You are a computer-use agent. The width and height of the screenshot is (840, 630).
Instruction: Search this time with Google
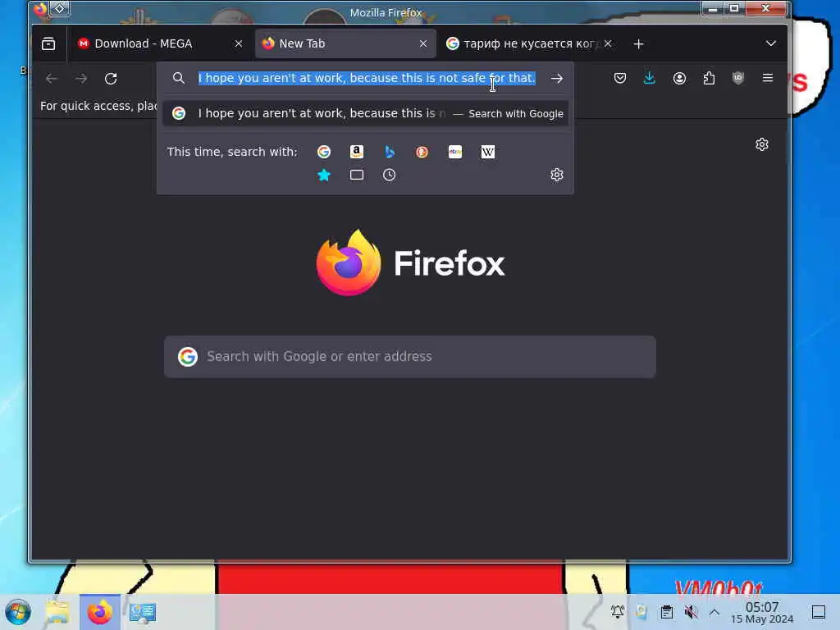click(x=323, y=152)
